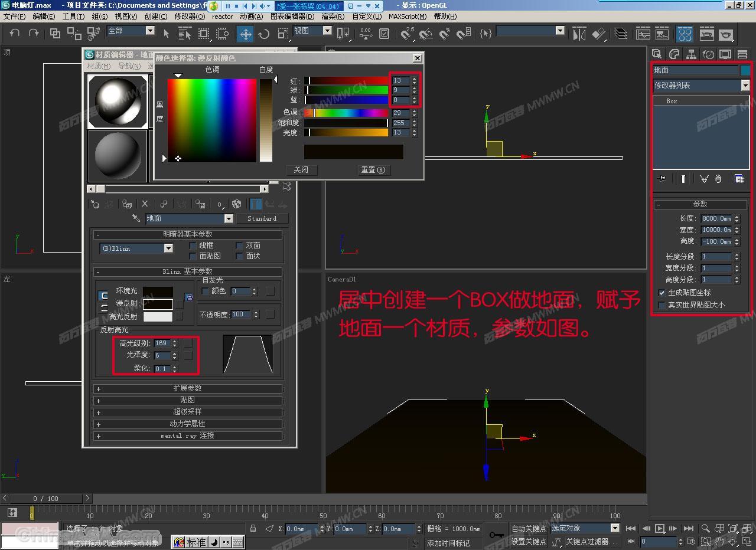The width and height of the screenshot is (756, 550).
Task: Click Pin Stack icon in modifier panel
Action: point(663,179)
